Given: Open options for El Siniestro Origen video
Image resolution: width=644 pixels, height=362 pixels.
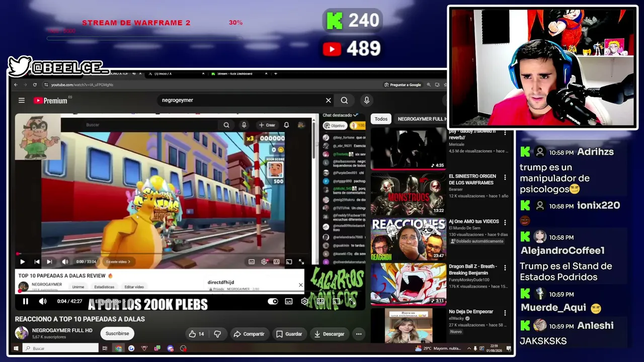Looking at the screenshot, I should tap(505, 177).
